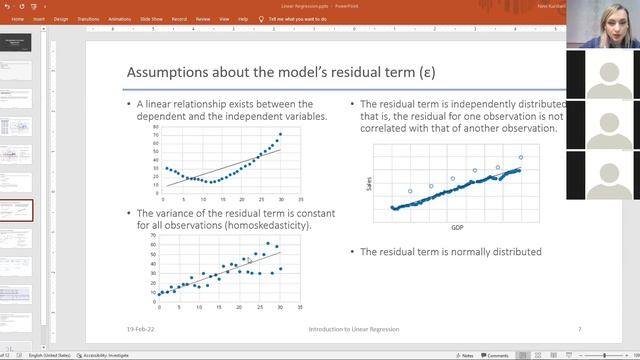Switch to the Design tab
Viewport: 640px width, 360px height.
point(61,19)
